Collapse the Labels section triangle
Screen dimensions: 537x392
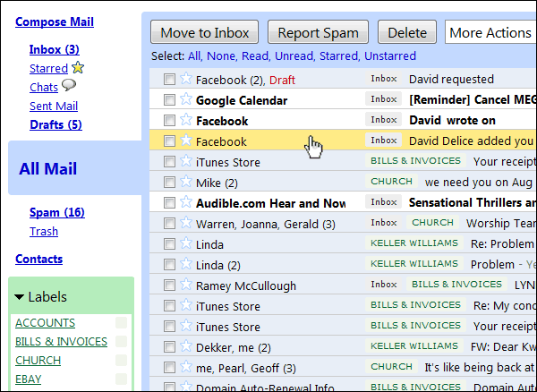[x=19, y=297]
